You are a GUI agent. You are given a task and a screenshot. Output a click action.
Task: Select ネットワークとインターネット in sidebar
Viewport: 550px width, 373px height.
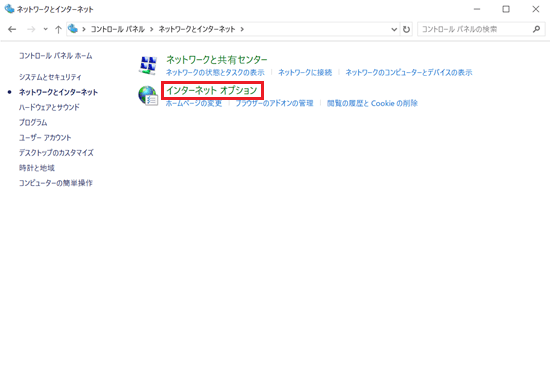58,92
